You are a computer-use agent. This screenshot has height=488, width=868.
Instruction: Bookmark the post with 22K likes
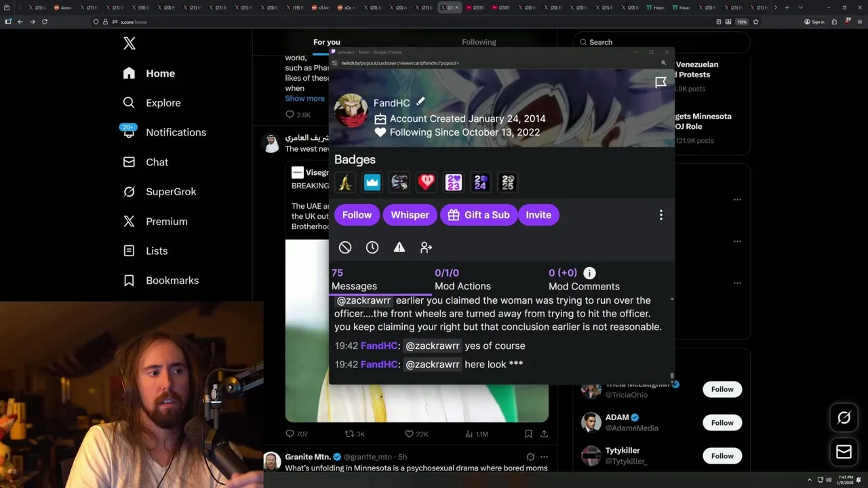coord(528,434)
